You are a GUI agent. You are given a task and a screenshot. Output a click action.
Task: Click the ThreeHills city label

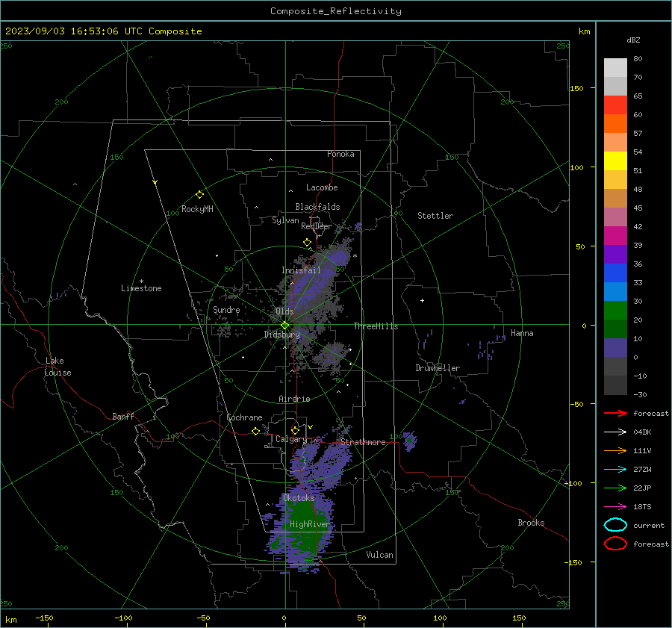[376, 326]
